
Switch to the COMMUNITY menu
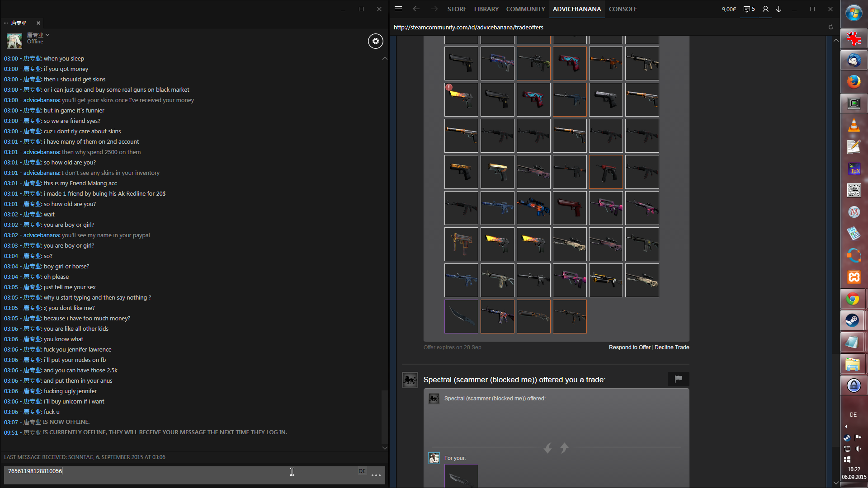pyautogui.click(x=525, y=9)
